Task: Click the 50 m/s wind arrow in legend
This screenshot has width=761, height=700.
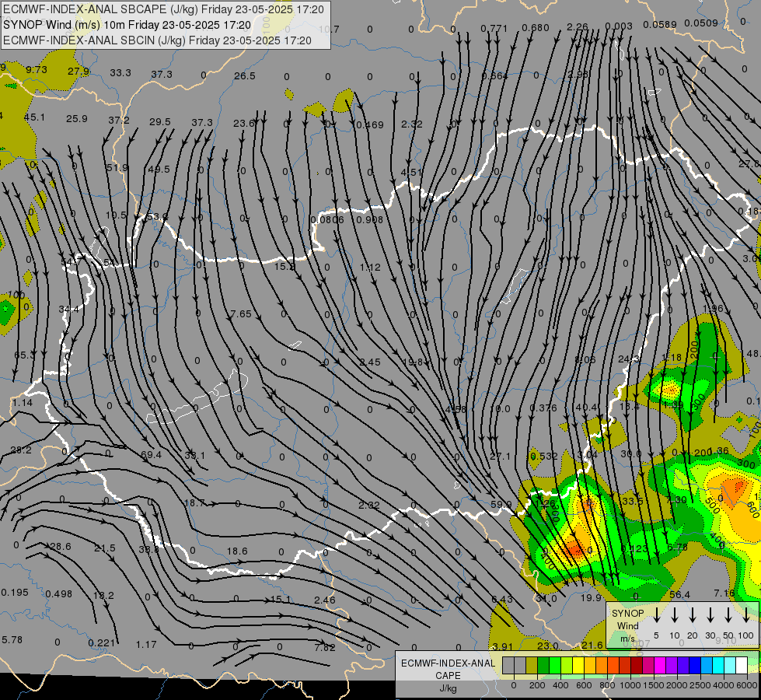Action: 728,614
